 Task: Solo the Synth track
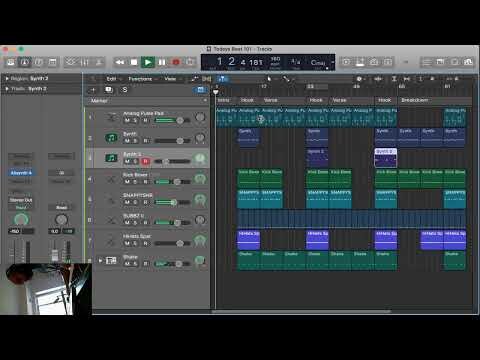135,141
